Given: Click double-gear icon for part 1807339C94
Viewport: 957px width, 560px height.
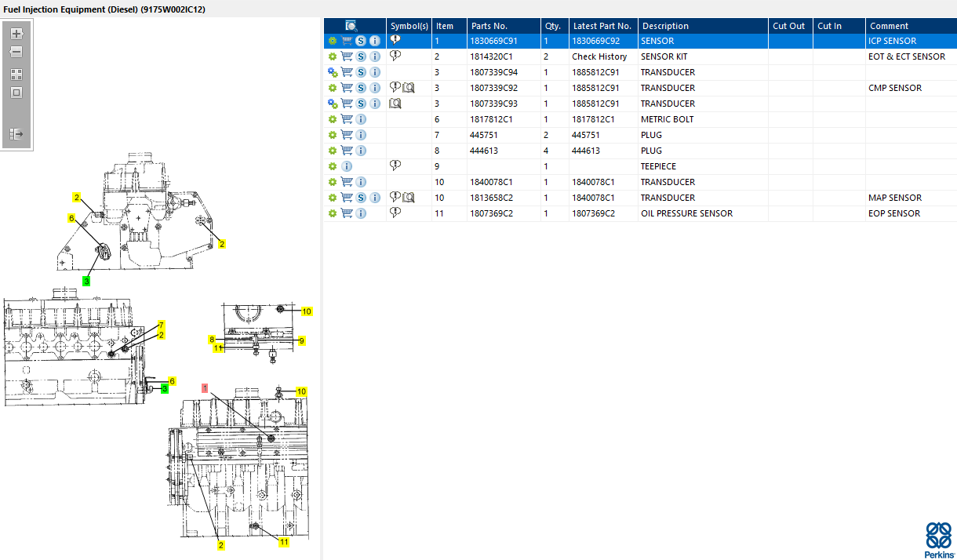Looking at the screenshot, I should click(333, 72).
